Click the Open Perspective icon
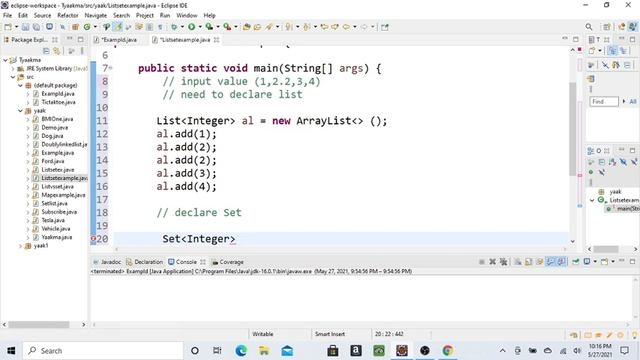This screenshot has width=640, height=360. 607,27
